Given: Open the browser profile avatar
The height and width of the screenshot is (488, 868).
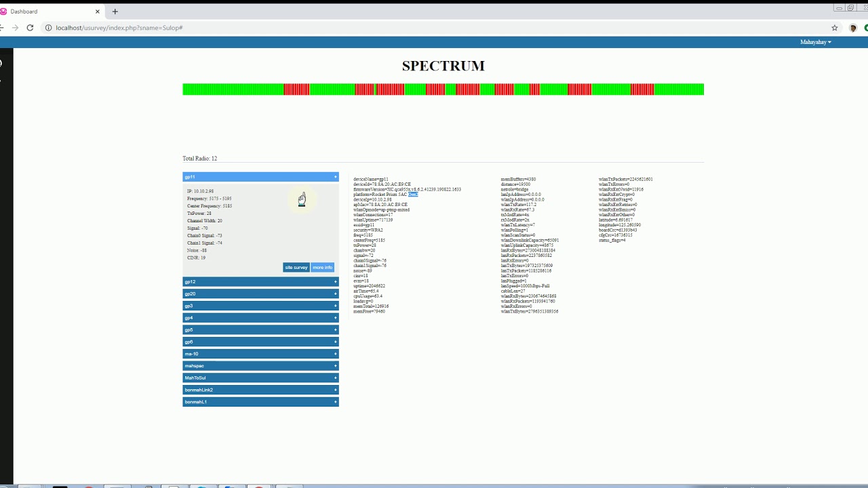Looking at the screenshot, I should [853, 28].
